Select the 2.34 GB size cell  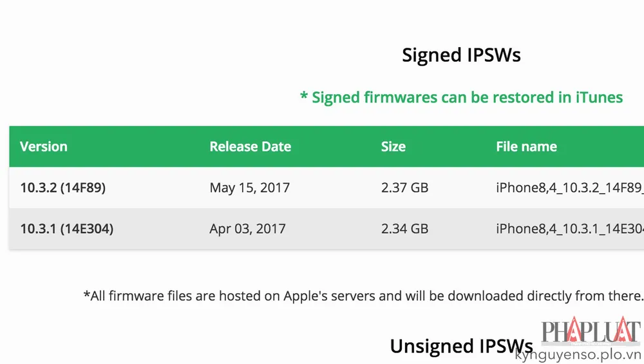404,229
